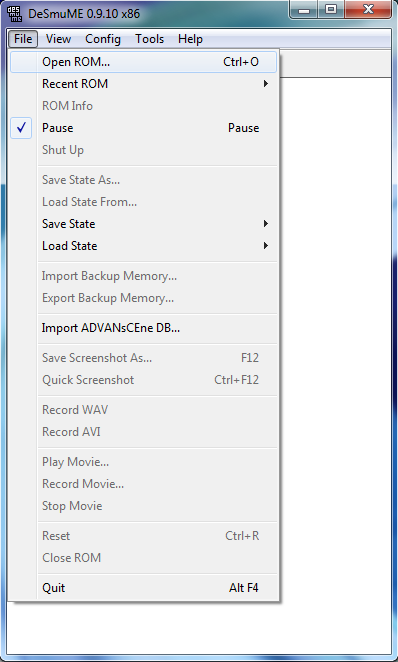Screen dimensions: 398x662
Task: Toggle the Pause checkmark item
Action: (143, 128)
